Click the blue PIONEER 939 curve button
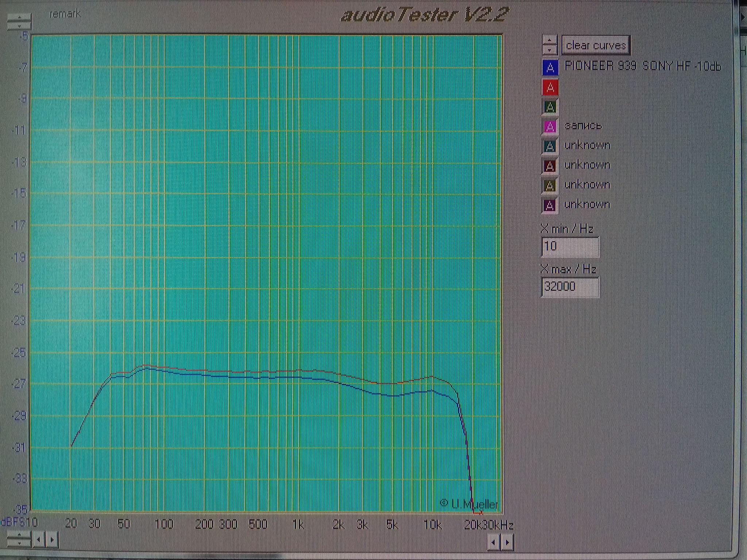This screenshot has width=747, height=560. [550, 67]
